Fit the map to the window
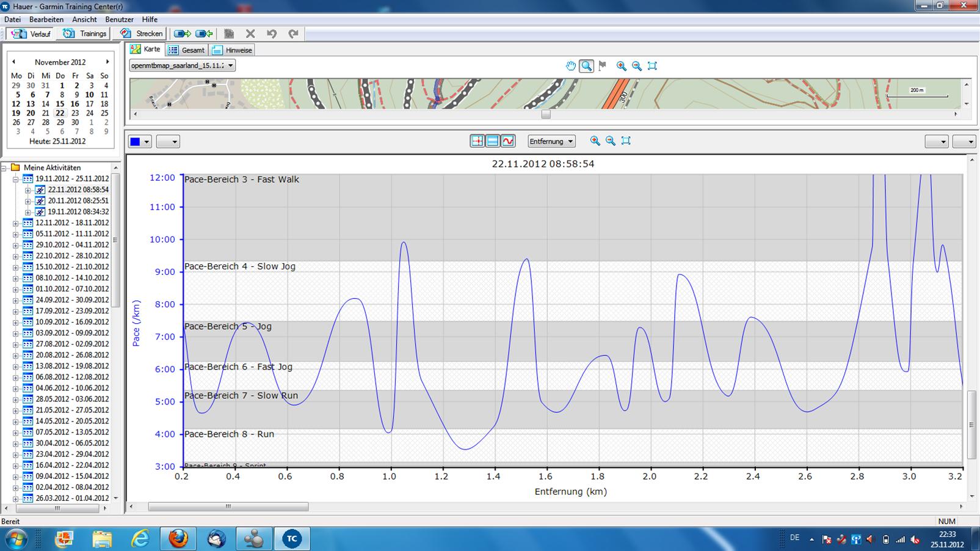 pos(652,66)
